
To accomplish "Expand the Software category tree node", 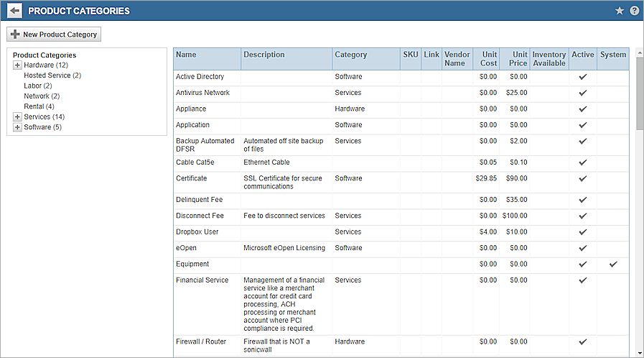I will click(x=17, y=127).
